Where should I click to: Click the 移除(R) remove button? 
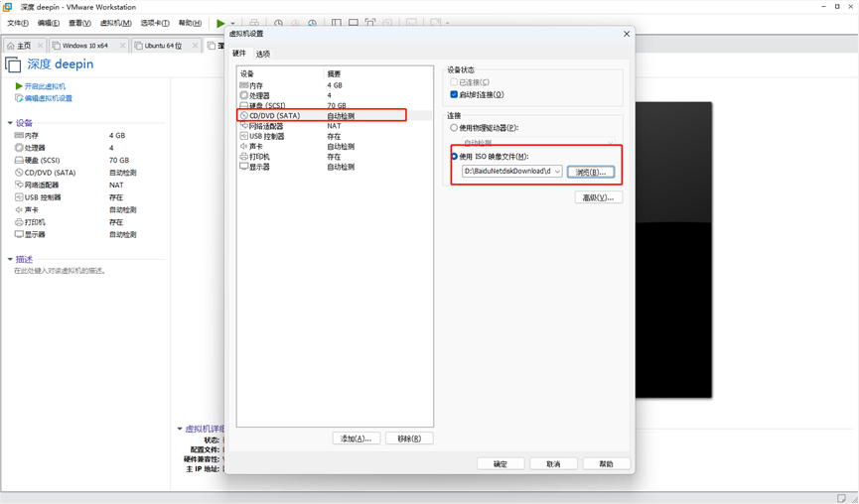tap(409, 439)
